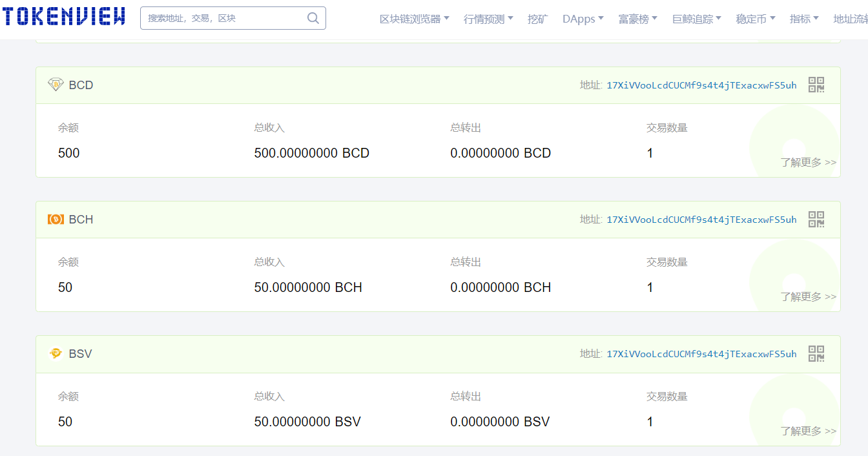Screen dimensions: 868x456
Task: Click the BCD transaction count 1
Action: 650,153
